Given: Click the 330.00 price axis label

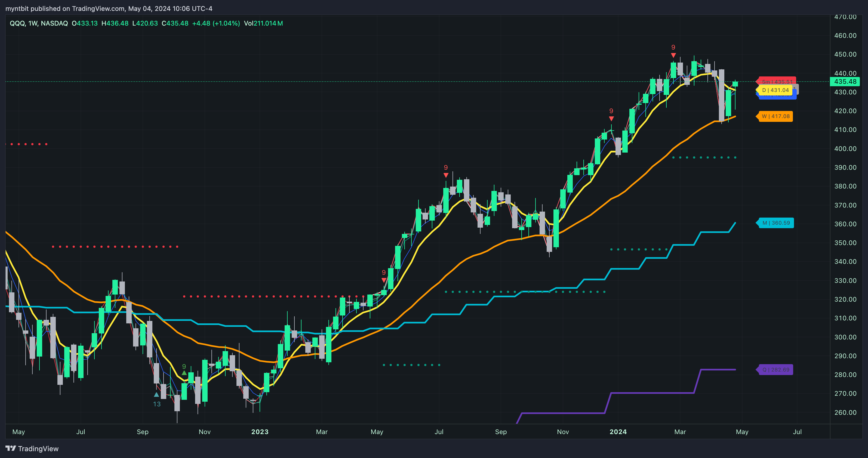Looking at the screenshot, I should pyautogui.click(x=845, y=280).
